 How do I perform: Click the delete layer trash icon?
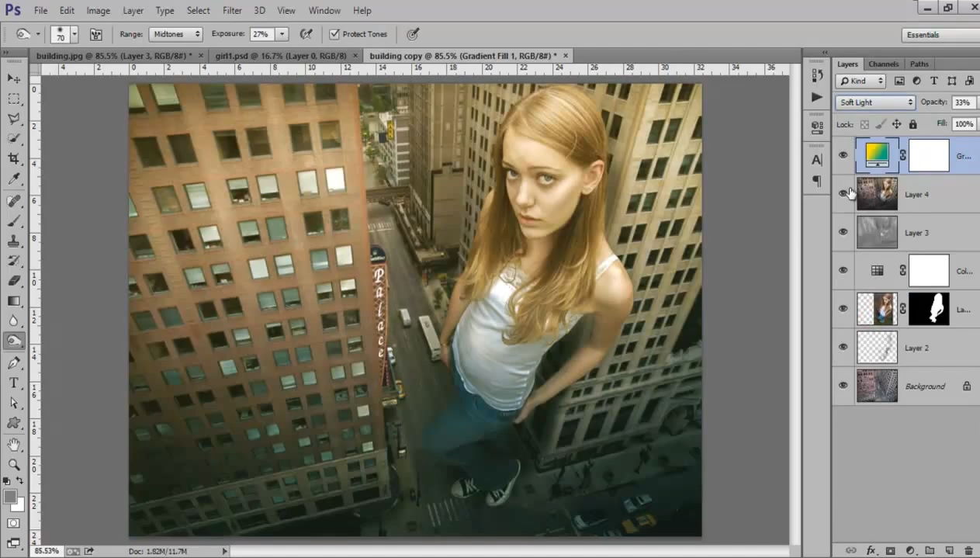(x=968, y=550)
